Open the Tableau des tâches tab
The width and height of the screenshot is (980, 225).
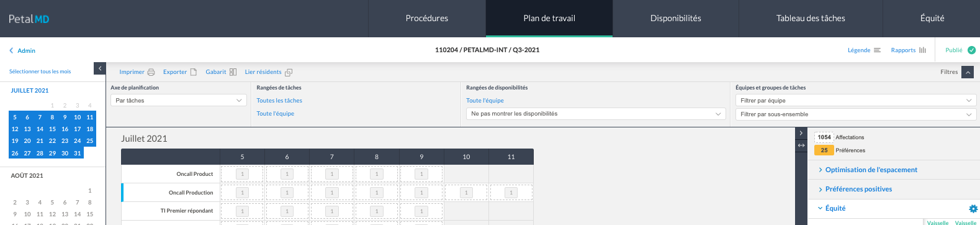(811, 19)
